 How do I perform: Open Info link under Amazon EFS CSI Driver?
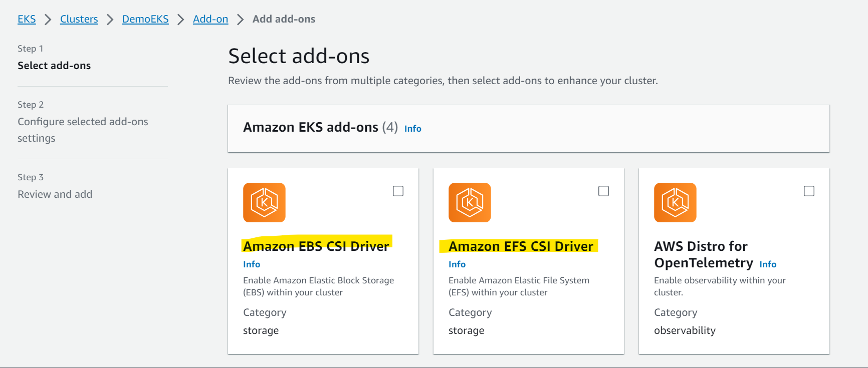[x=457, y=264]
